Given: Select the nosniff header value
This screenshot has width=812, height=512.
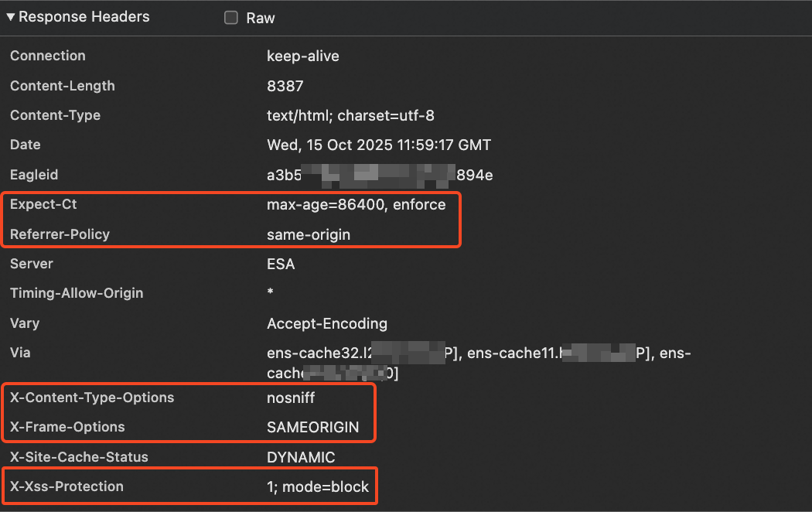Looking at the screenshot, I should coord(291,398).
